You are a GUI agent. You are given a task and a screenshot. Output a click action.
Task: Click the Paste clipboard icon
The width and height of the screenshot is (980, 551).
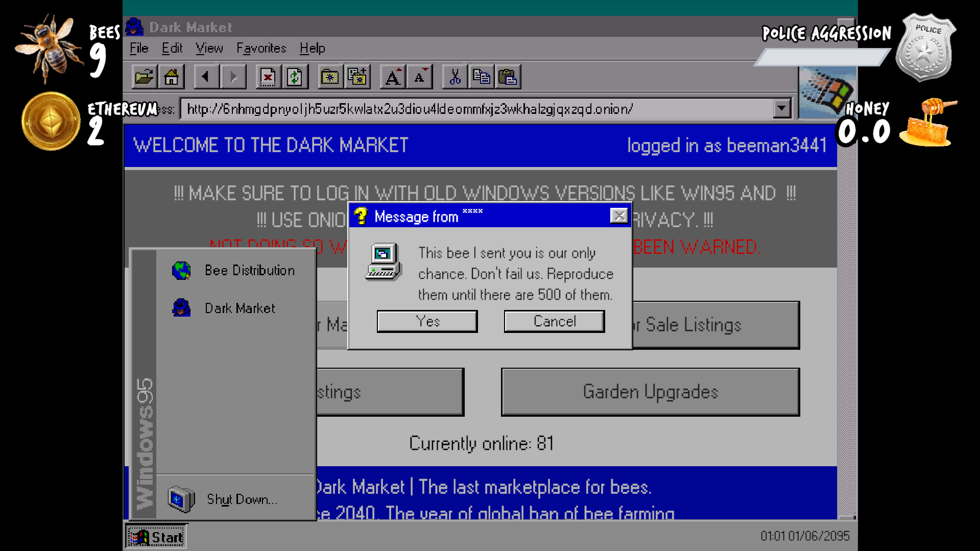click(x=508, y=77)
